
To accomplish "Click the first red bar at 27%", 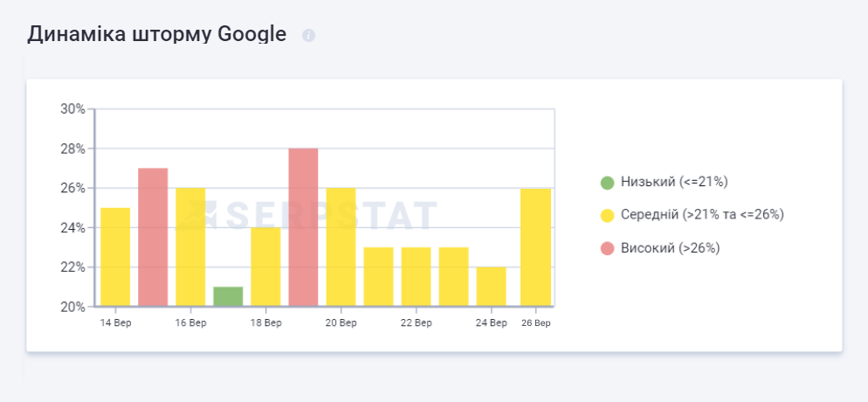I will [153, 237].
